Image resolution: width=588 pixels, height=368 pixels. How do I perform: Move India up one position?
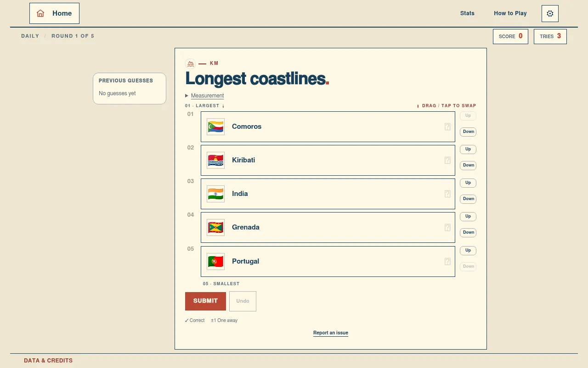[x=468, y=183]
